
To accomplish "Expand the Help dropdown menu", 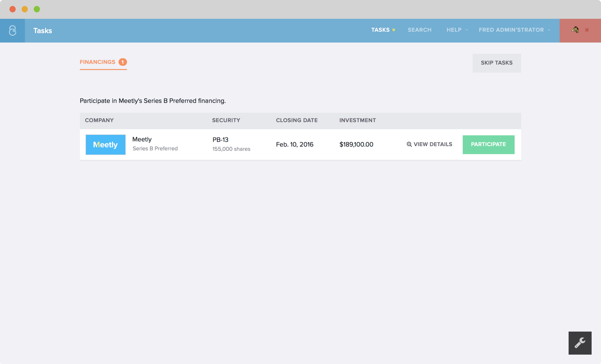I will [454, 30].
